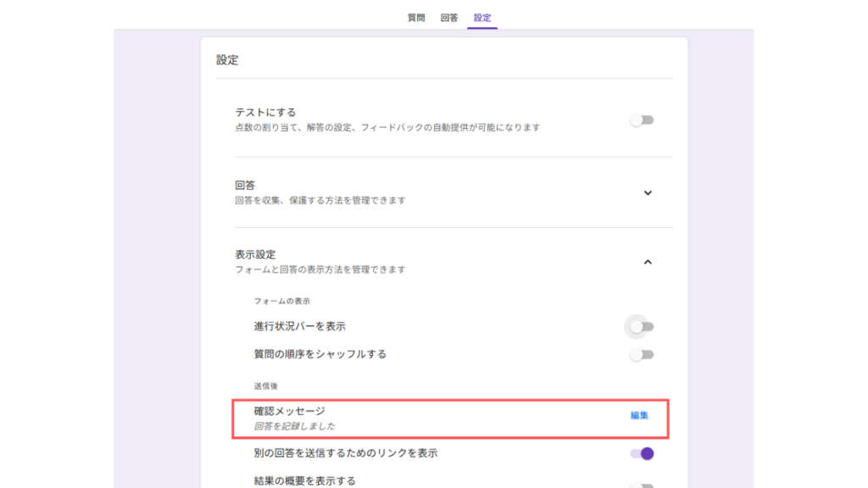This screenshot has height=488, width=868.
Task: Click 回答を収集、保護する方法を管理できます description row
Action: click(x=320, y=201)
